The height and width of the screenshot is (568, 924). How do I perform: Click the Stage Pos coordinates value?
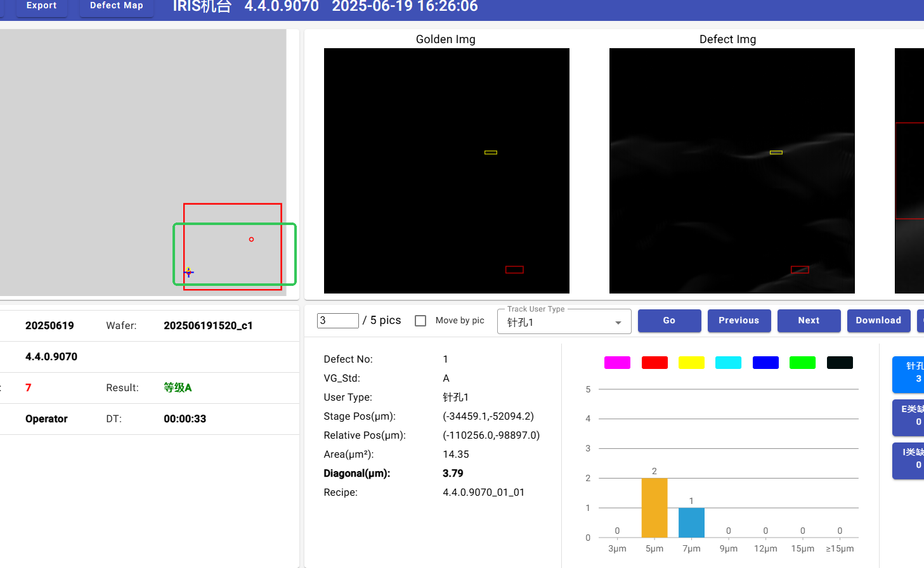point(488,416)
